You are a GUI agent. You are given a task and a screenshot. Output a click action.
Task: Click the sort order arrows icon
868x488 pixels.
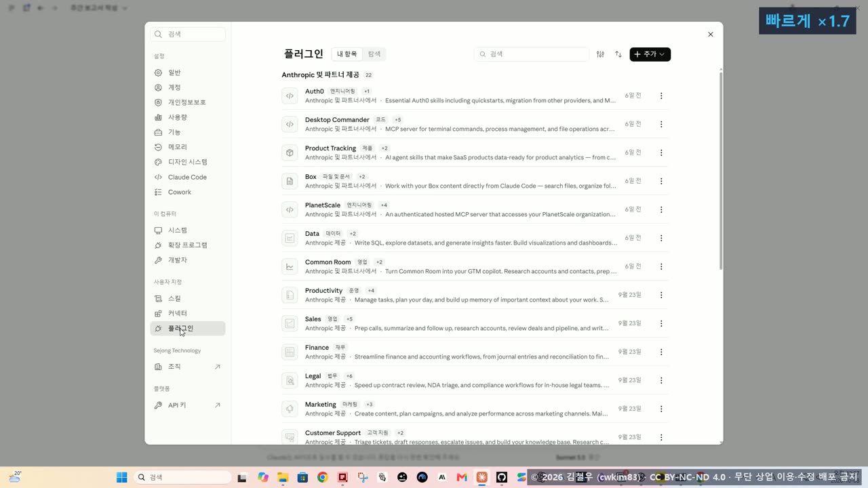tap(618, 54)
